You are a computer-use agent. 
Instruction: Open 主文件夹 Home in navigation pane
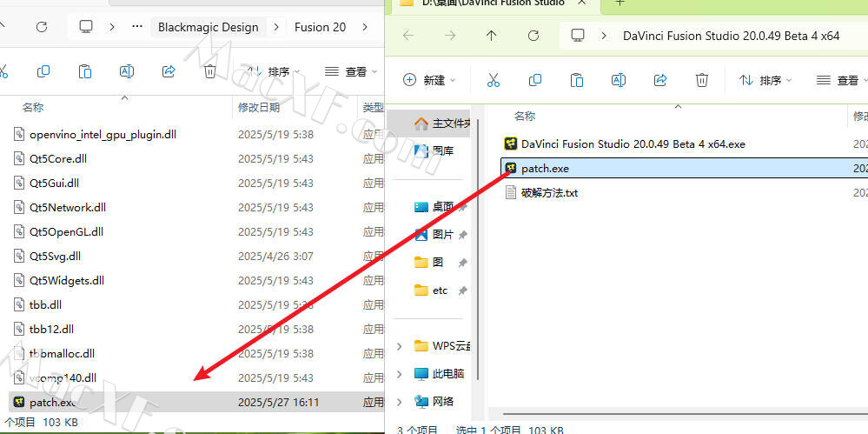pyautogui.click(x=441, y=123)
